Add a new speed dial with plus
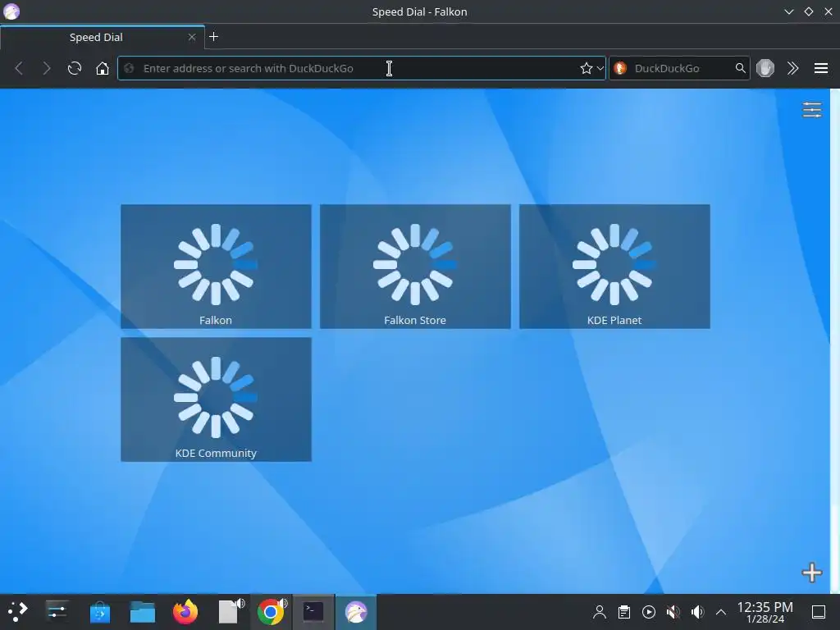 (811, 572)
